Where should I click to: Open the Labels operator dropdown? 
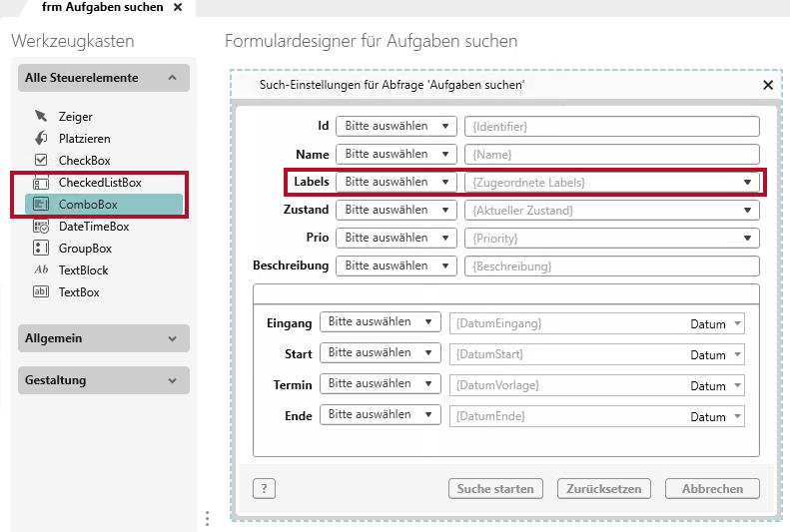click(396, 182)
